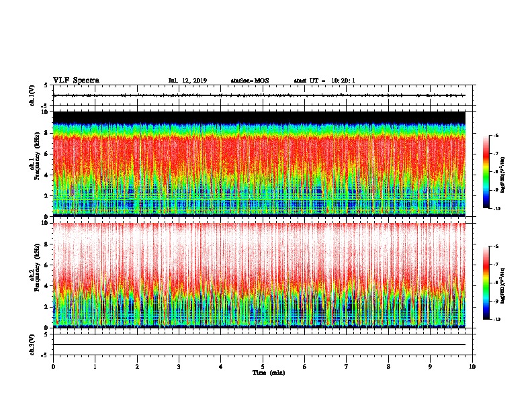This screenshot has width=532, height=411.
Task: Click time axis tick label '9'
Action: (430, 367)
